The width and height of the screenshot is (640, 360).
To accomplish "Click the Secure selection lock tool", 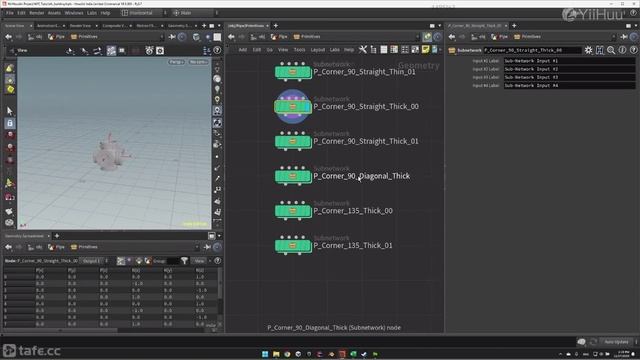I will [10, 123].
